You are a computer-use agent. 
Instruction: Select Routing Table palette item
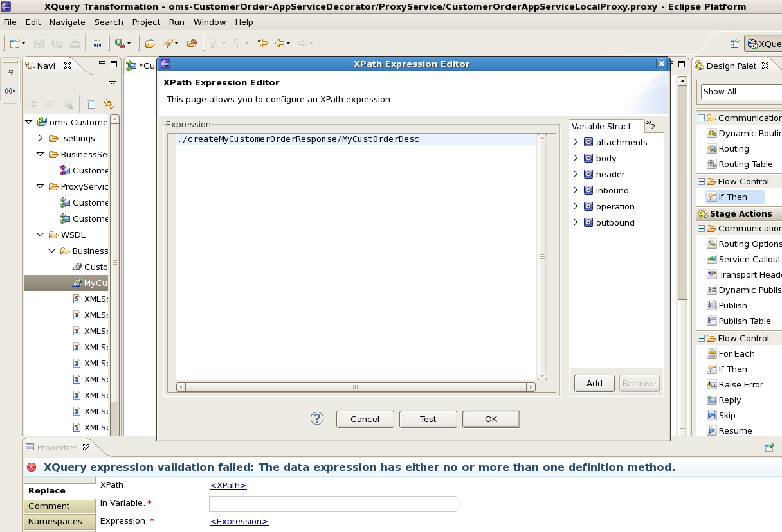tap(740, 164)
